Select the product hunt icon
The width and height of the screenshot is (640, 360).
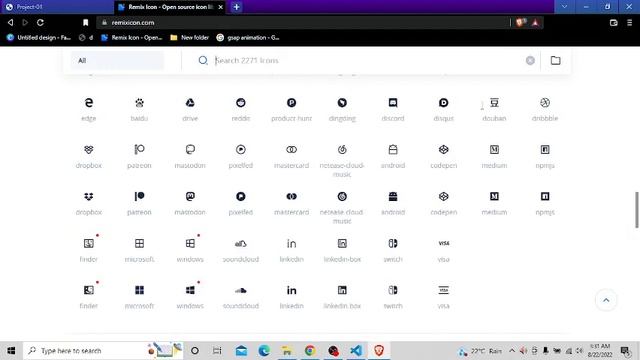coord(291,103)
